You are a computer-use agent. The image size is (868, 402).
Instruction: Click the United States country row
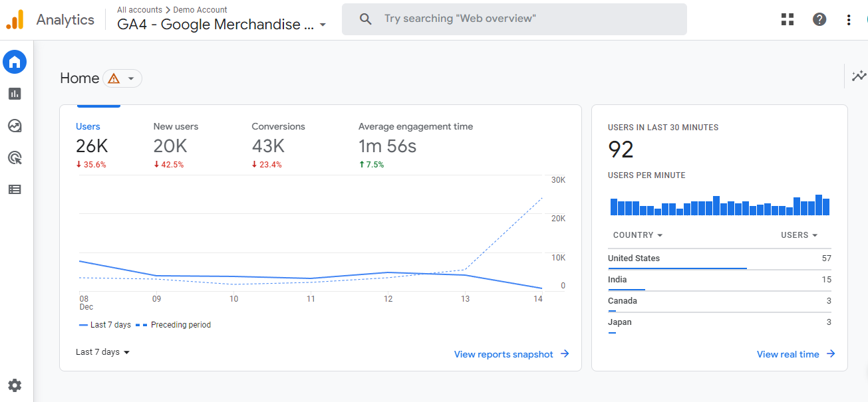click(720, 258)
